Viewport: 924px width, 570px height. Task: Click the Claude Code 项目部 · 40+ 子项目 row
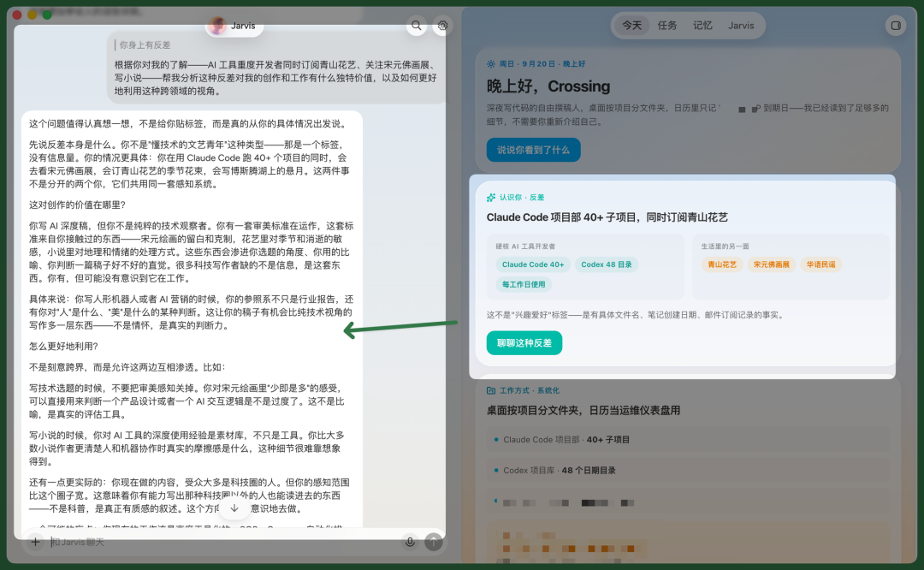(687, 440)
